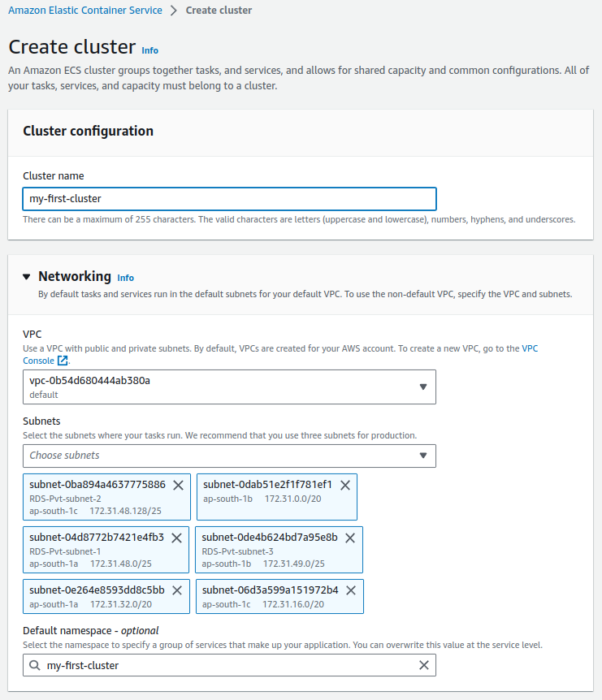
Task: Remove subnet-06d3a599a151972b4 with its X icon
Action: point(351,590)
